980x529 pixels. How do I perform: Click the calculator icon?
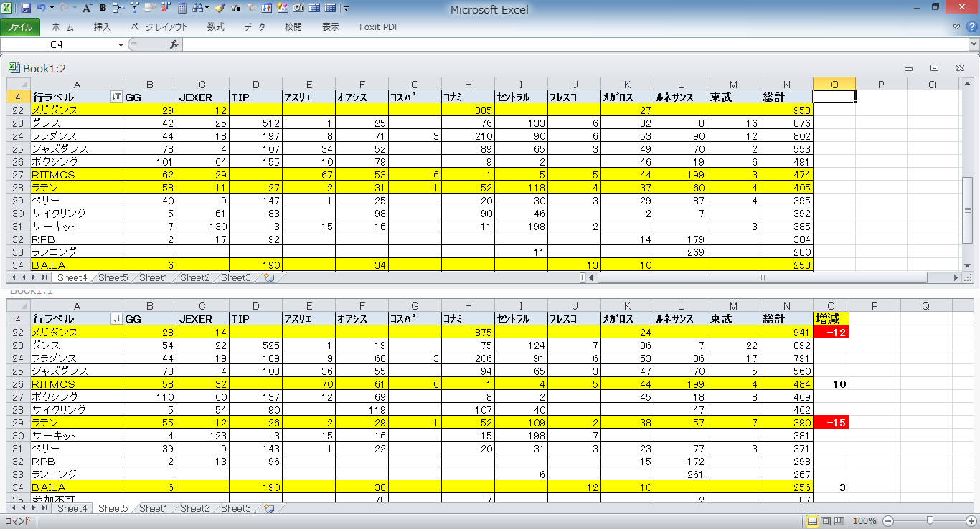[182, 9]
